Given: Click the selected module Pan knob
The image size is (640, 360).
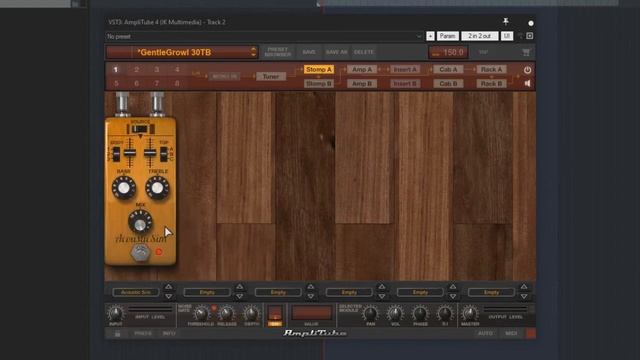Looking at the screenshot, I should 370,313.
